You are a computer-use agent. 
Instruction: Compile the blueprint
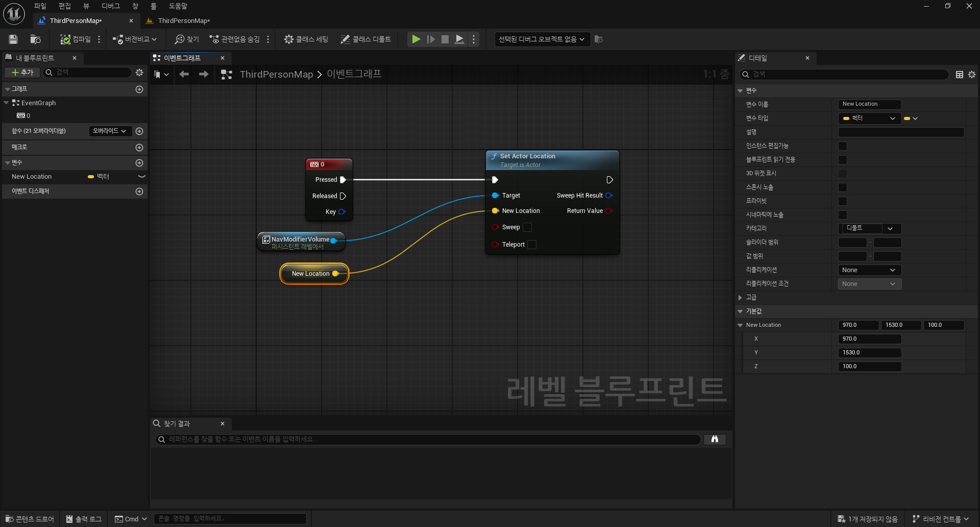(76, 39)
